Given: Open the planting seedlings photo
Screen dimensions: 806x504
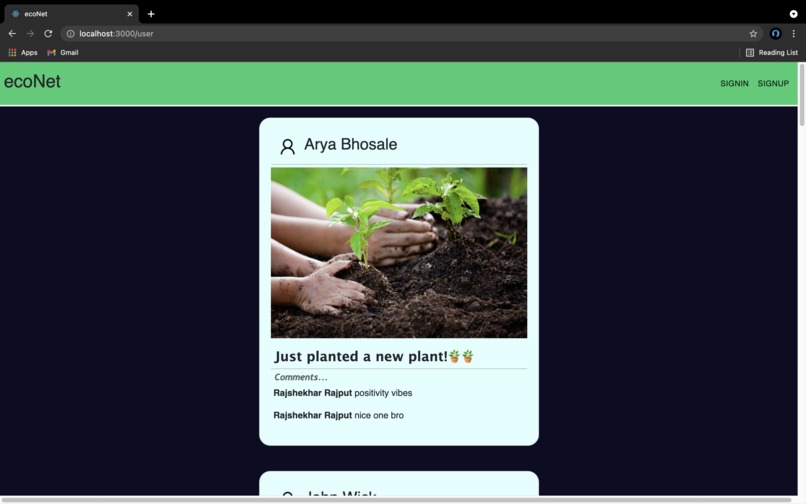Looking at the screenshot, I should tap(399, 253).
